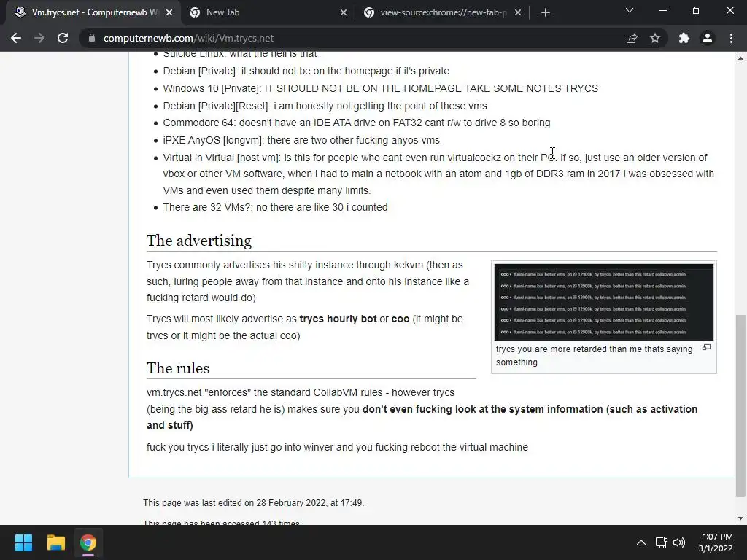Image resolution: width=747 pixels, height=560 pixels.
Task: Click the "Debian [Private][Reset]" list item
Action: point(325,106)
